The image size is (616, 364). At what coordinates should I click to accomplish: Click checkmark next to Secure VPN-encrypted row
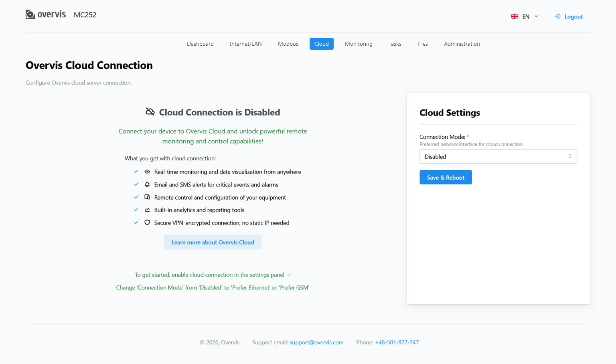pos(136,222)
